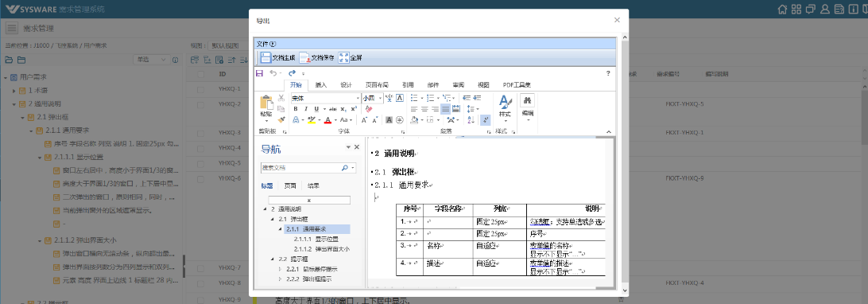Open the 插入 ribbon tab
868x304 pixels.
pyautogui.click(x=321, y=84)
